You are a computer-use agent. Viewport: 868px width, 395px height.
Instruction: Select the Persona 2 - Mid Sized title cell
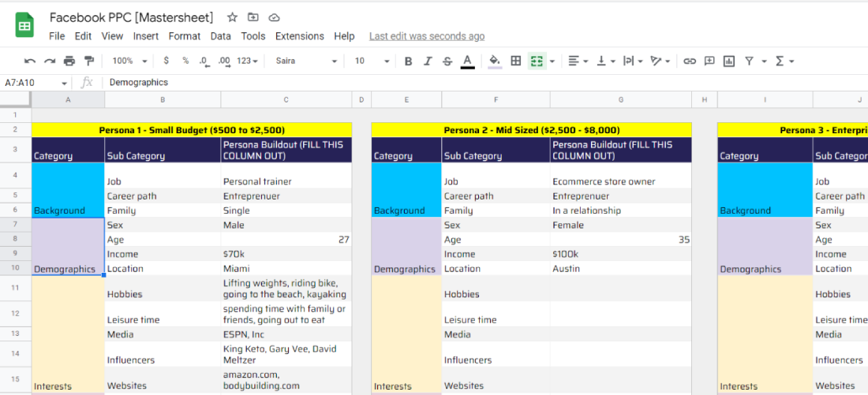tap(531, 130)
